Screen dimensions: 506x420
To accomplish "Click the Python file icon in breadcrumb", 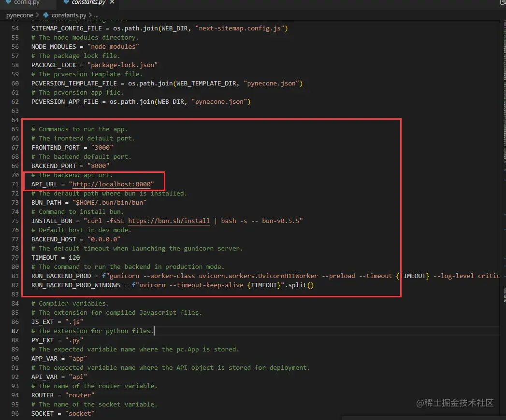I will (x=46, y=15).
